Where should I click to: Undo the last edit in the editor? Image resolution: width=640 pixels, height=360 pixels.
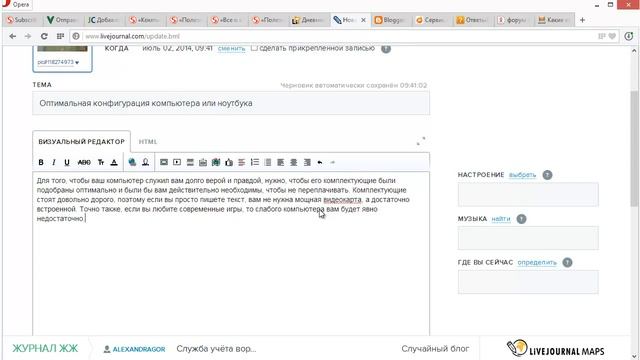point(320,162)
